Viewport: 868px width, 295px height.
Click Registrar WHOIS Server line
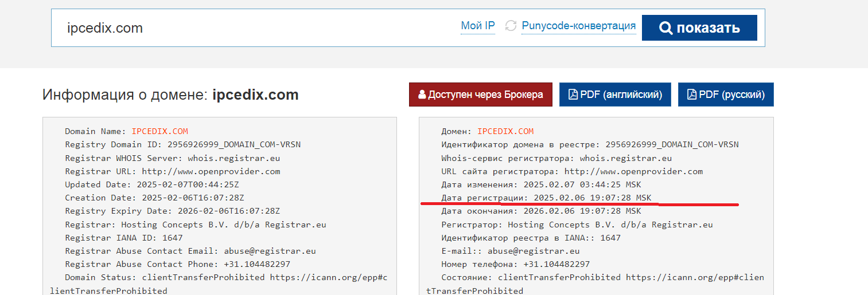(x=172, y=158)
